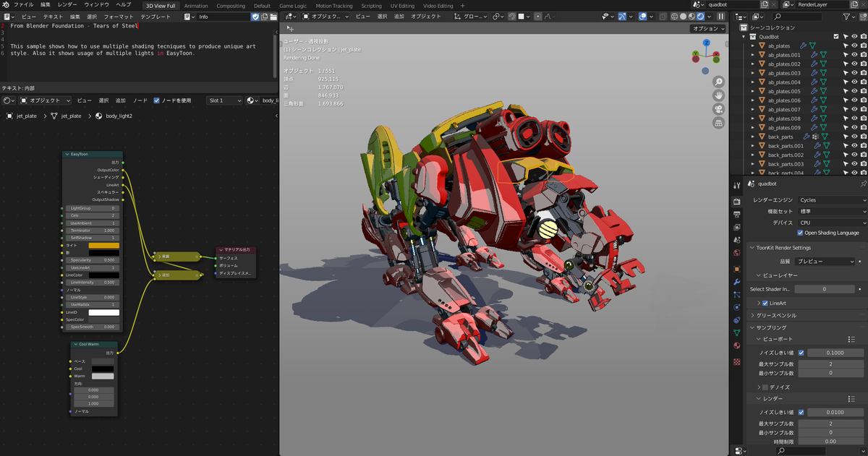The width and height of the screenshot is (868, 456).
Task: Click the viewport zoom magnifier icon
Action: point(719,82)
